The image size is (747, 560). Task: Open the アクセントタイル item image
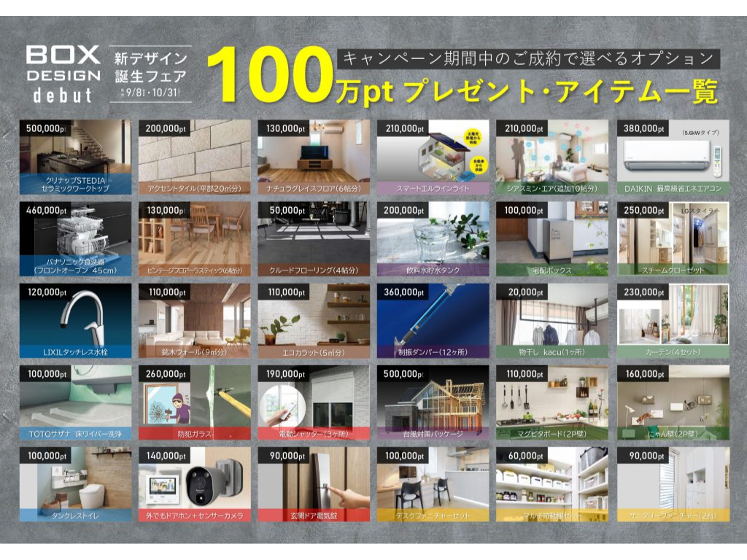point(195,157)
